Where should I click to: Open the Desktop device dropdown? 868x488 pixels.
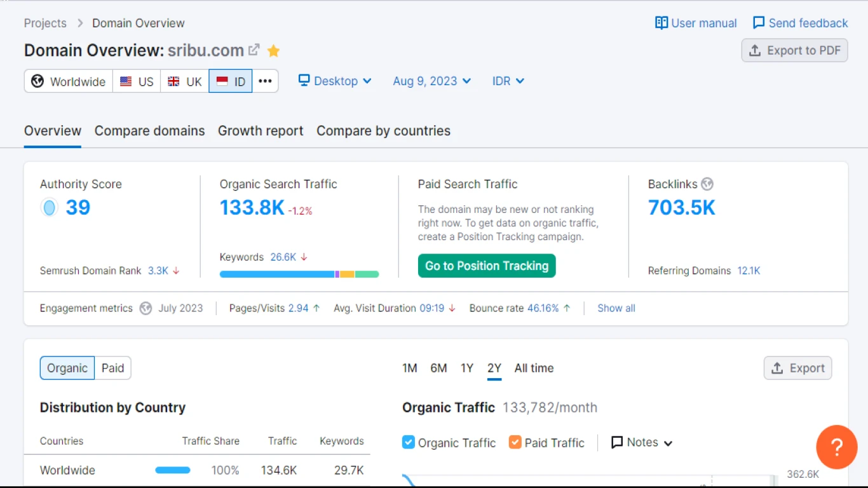[335, 81]
